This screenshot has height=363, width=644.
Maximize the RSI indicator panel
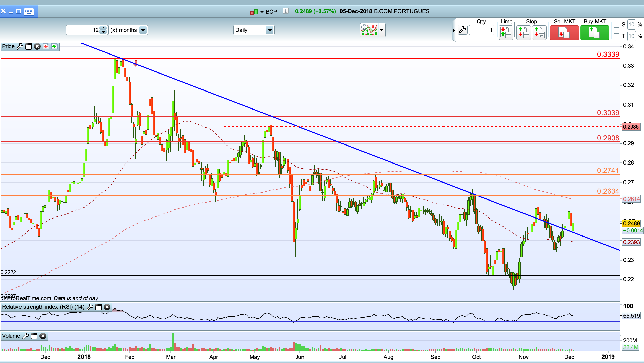coord(98,307)
